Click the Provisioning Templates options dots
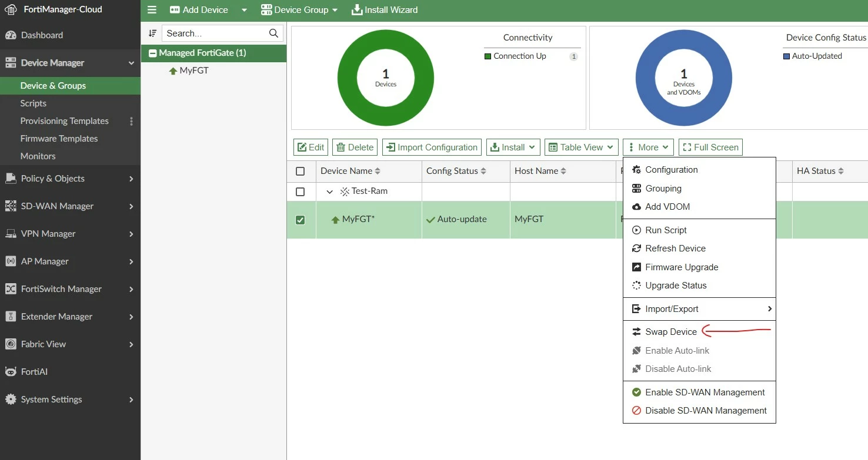Screen dimensions: 868x460 click(131, 121)
